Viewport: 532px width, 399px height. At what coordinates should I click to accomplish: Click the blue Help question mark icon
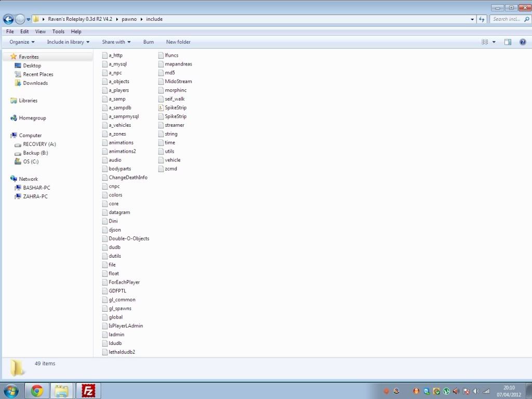click(x=523, y=42)
